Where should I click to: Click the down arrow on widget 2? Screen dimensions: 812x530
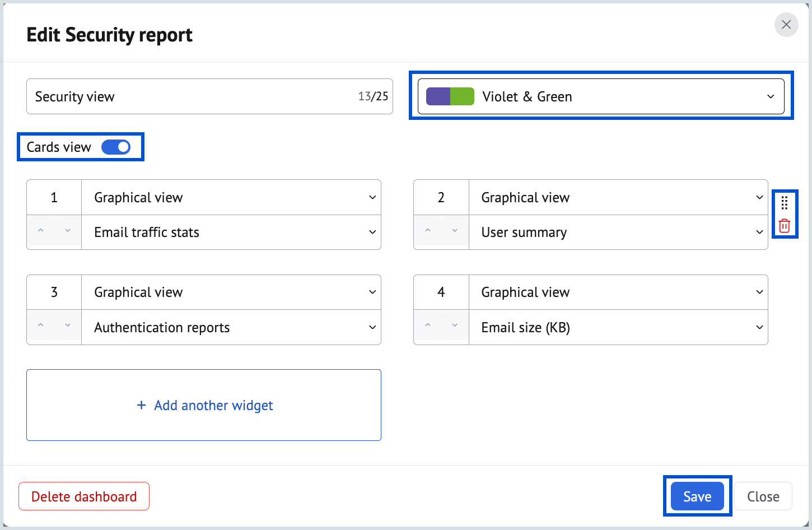[455, 231]
